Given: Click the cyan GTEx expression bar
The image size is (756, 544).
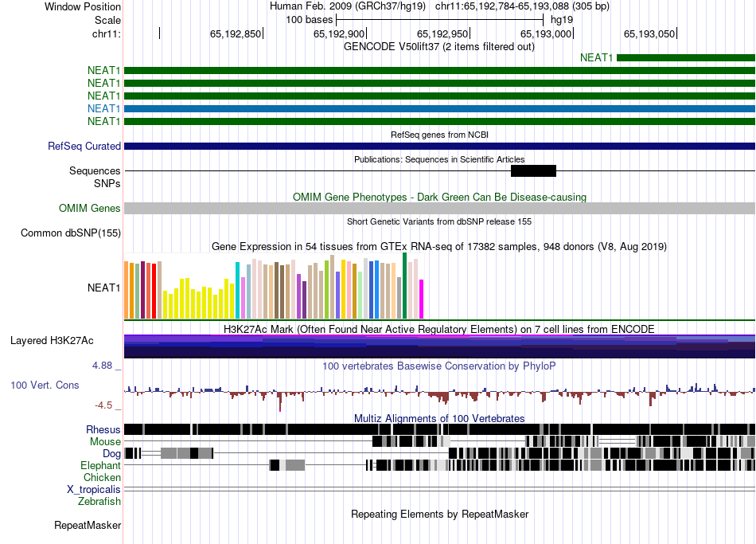Looking at the screenshot, I should pos(237,290).
